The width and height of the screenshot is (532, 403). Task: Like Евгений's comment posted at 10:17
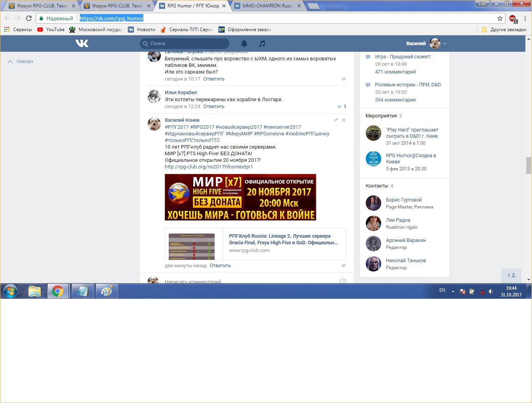[x=344, y=79]
